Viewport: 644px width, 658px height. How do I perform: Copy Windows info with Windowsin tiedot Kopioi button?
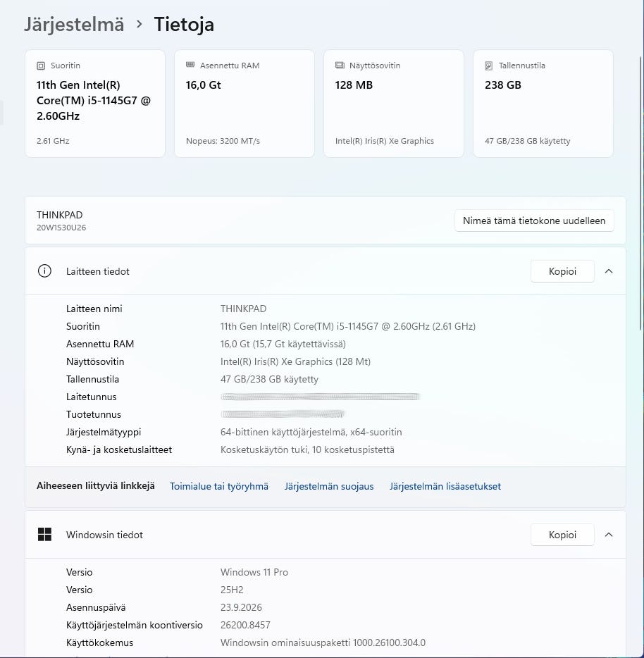pyautogui.click(x=562, y=535)
